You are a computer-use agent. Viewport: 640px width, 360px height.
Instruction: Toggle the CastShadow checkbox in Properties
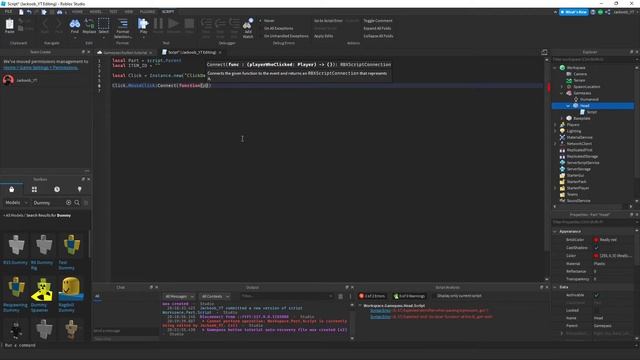[596, 248]
